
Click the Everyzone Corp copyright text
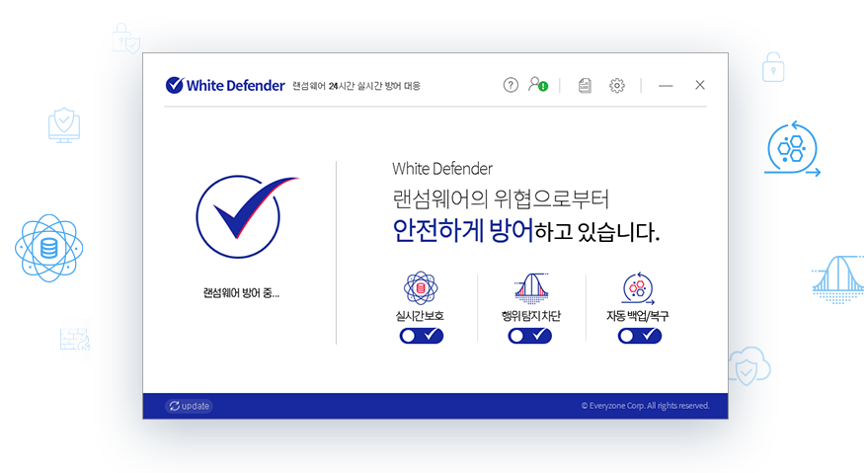(645, 406)
